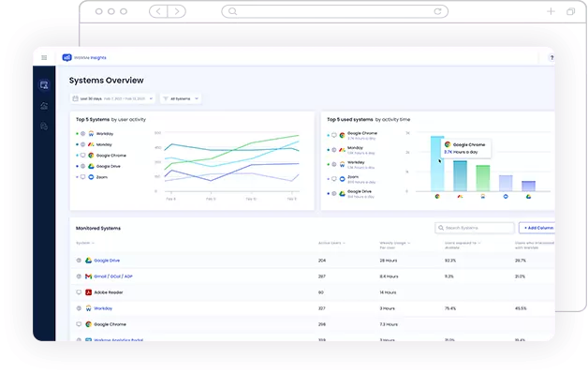
Task: Click the Monday bar in activity chart
Action: [460, 176]
